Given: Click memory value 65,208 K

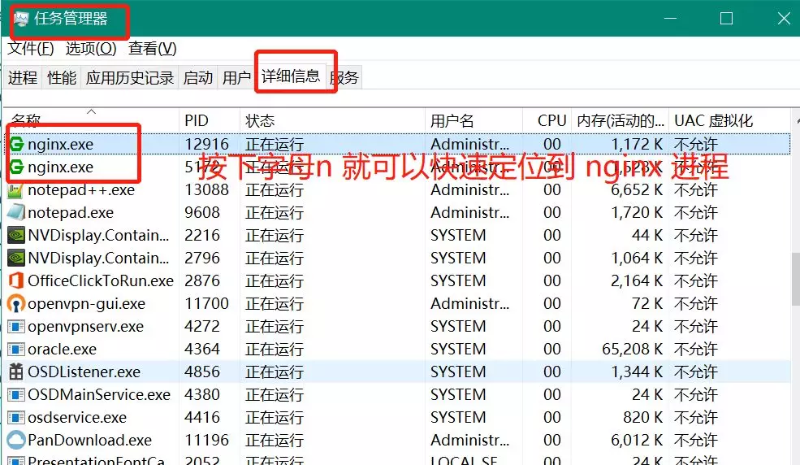Looking at the screenshot, I should click(632, 349).
